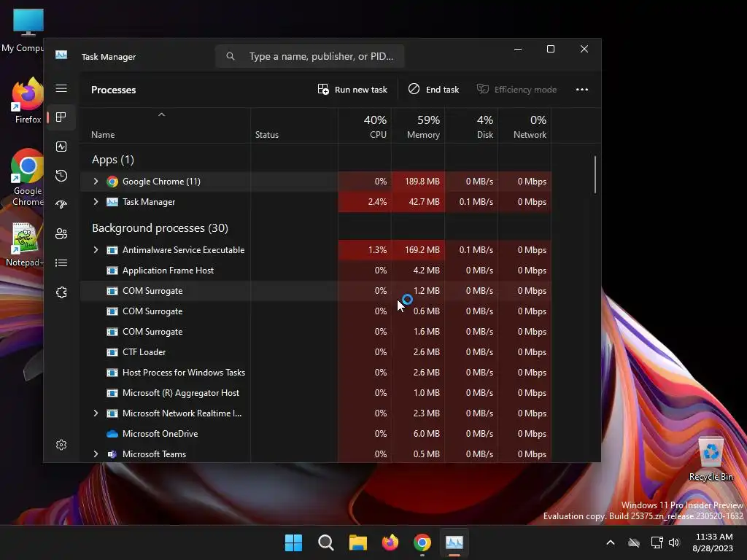Image resolution: width=747 pixels, height=560 pixels.
Task: Expand Antimalware Service Executable row
Action: click(96, 250)
